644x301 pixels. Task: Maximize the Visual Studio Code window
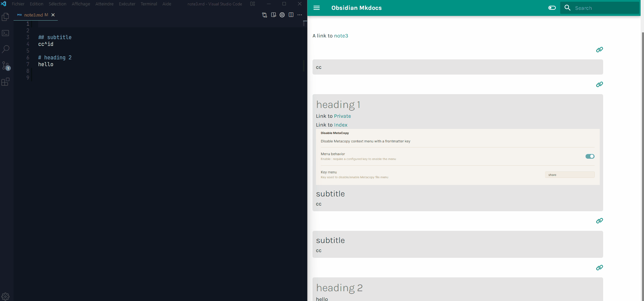(284, 4)
